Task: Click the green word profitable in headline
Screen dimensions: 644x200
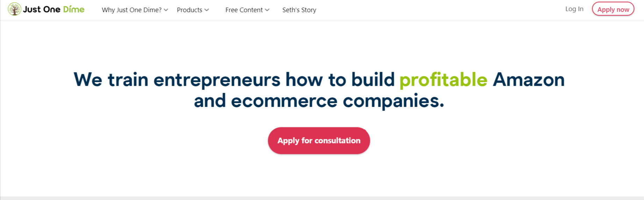Action: coord(443,80)
